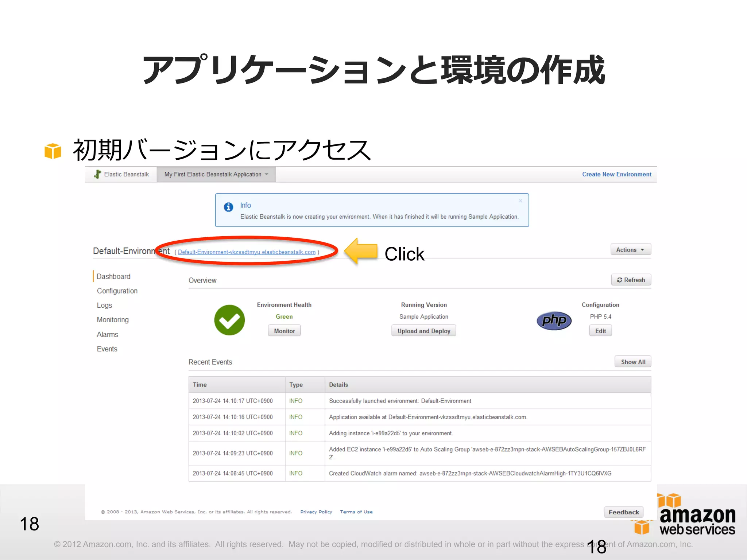Open Alarms in the sidebar

point(107,334)
